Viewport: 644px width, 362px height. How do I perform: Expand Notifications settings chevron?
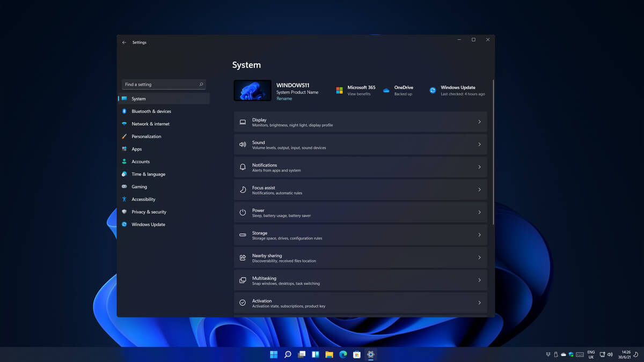coord(479,167)
